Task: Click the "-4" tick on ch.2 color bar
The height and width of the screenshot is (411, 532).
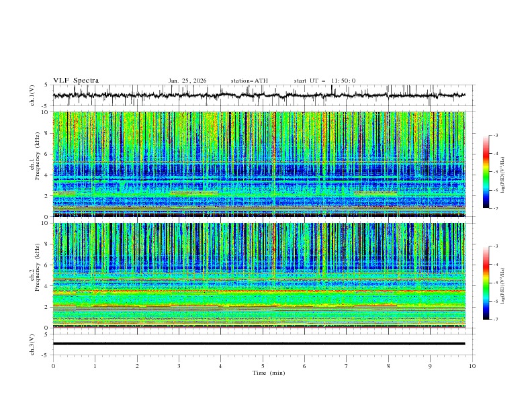Action: coord(495,265)
